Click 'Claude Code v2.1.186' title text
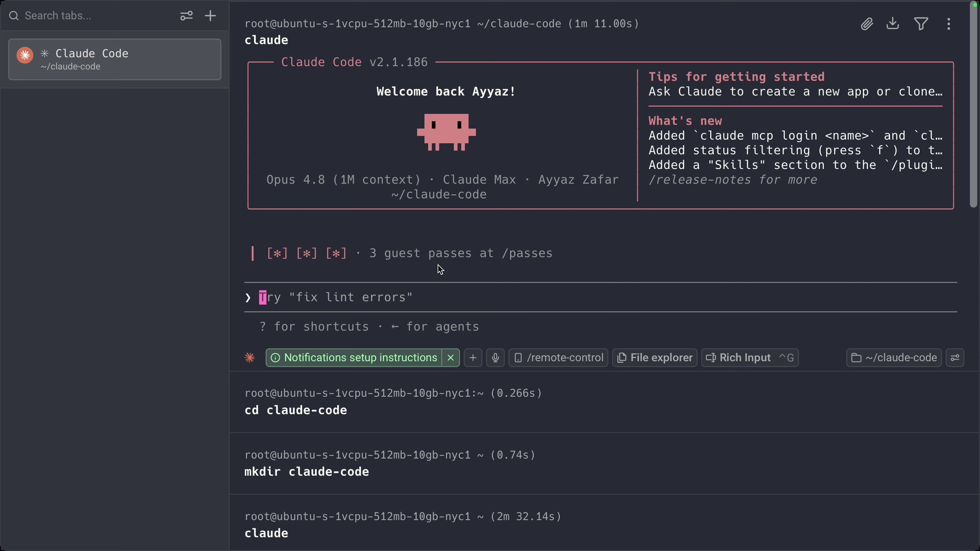Image resolution: width=980 pixels, height=551 pixels. click(354, 62)
